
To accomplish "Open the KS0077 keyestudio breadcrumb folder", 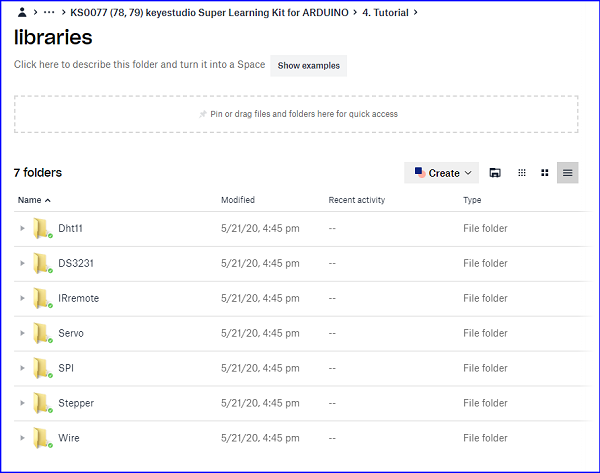I will pos(209,13).
